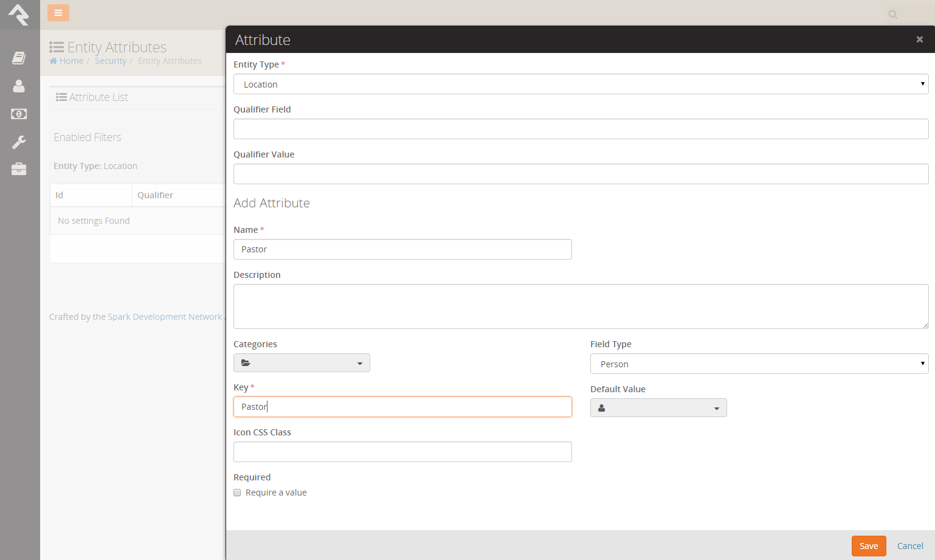Expand the Categories picker
Image resolution: width=935 pixels, height=560 pixels.
[302, 363]
